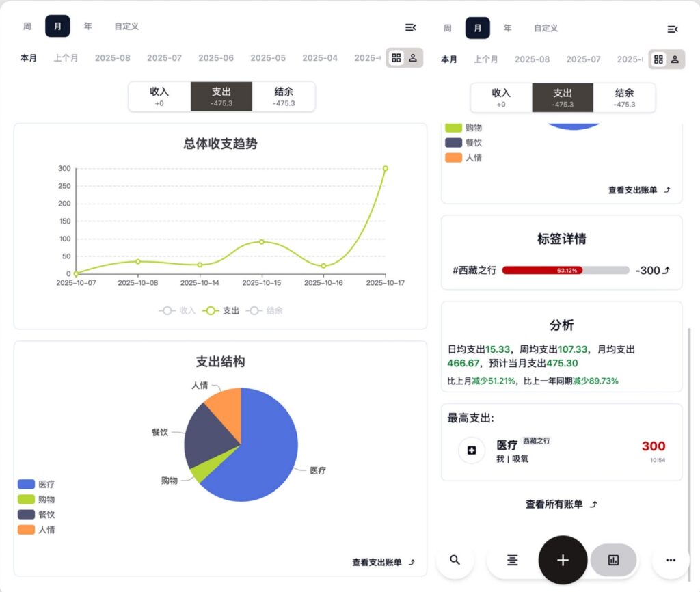The height and width of the screenshot is (592, 700).
Task: Expand the filter menu icon in right panel
Action: (x=673, y=29)
